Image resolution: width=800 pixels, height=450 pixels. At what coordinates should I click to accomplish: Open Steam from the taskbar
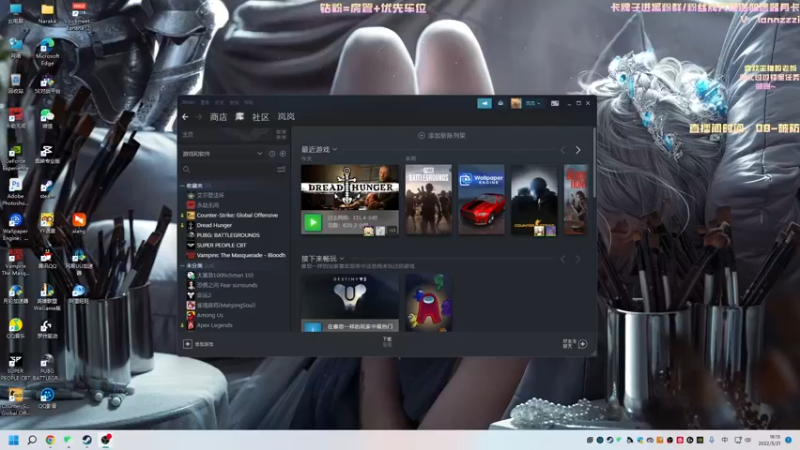[x=87, y=440]
